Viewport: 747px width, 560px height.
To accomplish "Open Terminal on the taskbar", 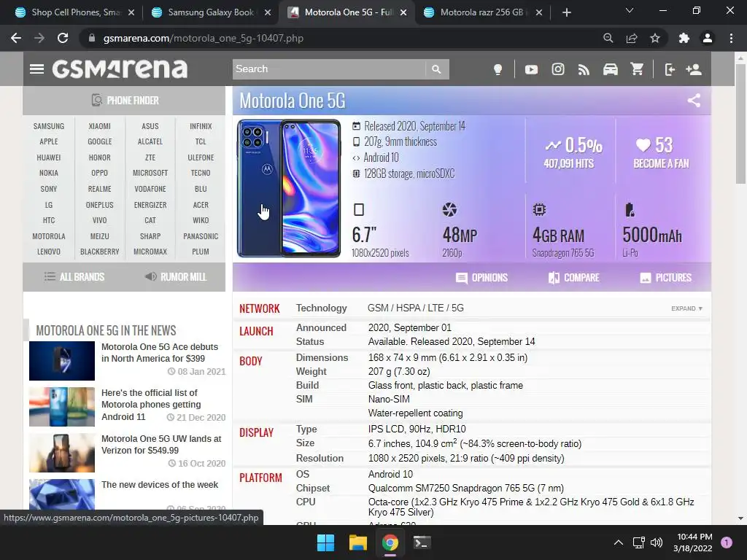I will pos(422,542).
